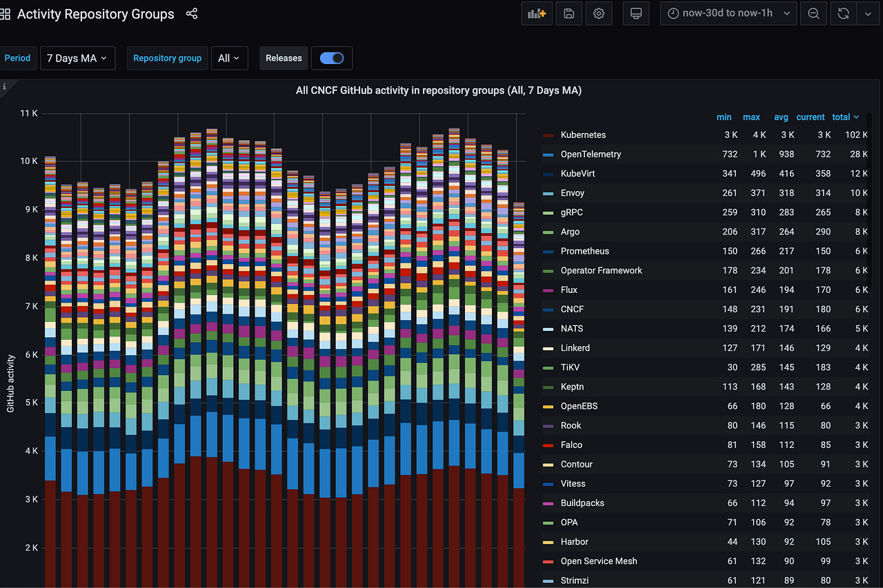This screenshot has height=588, width=883.
Task: Click the Kubernetes legend color swatch
Action: [548, 135]
